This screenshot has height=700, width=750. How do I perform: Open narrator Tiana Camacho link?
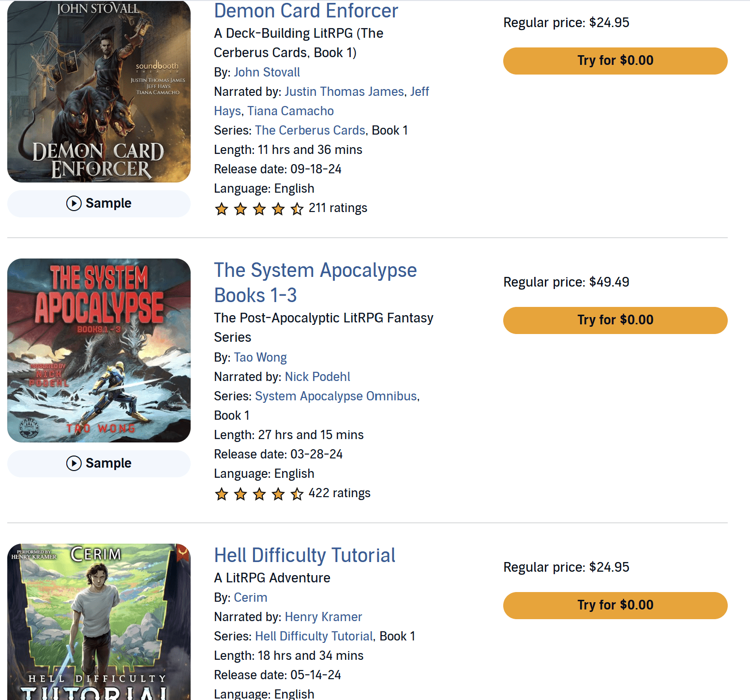(x=290, y=111)
